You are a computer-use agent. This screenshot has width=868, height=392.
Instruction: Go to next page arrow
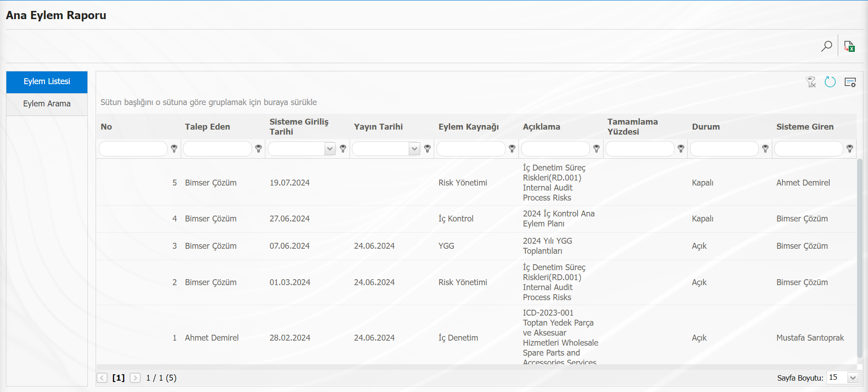pos(135,378)
